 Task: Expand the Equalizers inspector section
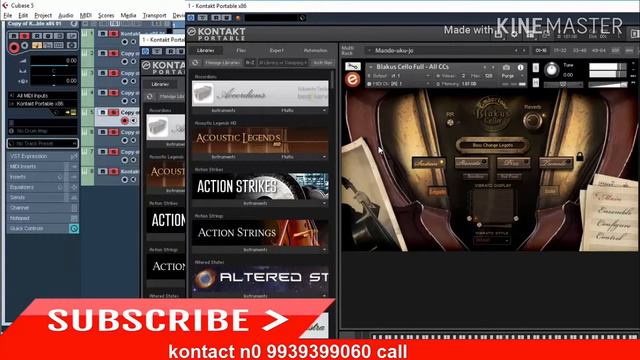click(42, 187)
